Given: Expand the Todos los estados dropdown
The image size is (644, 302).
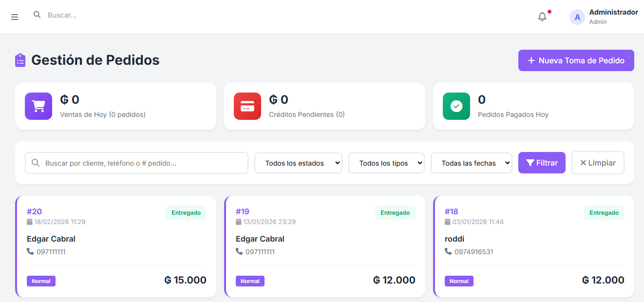Looking at the screenshot, I should click(298, 163).
